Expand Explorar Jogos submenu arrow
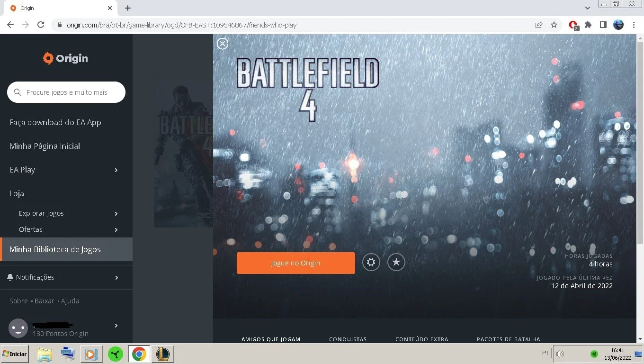Screen dimensions: 644x364 pyautogui.click(x=116, y=214)
